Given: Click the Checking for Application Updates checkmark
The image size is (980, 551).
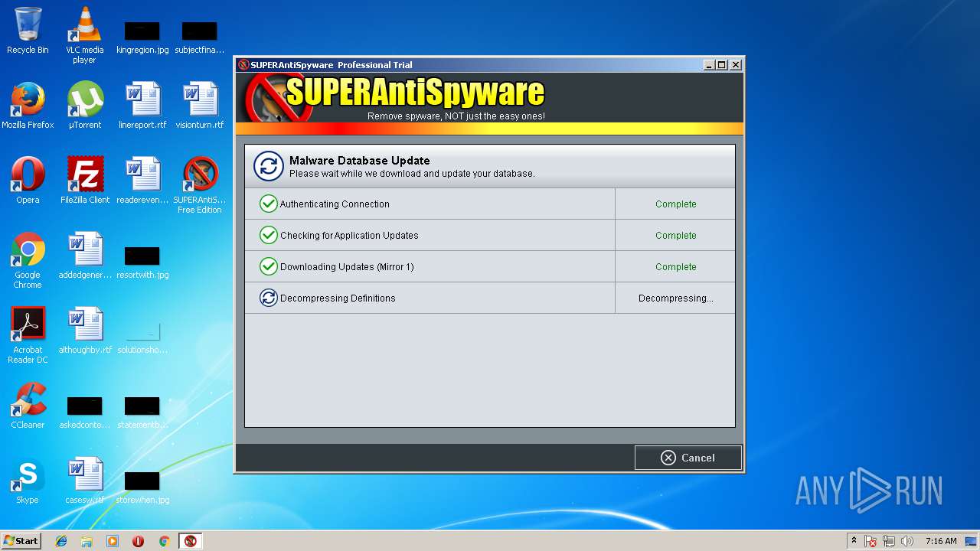Looking at the screenshot, I should 268,236.
